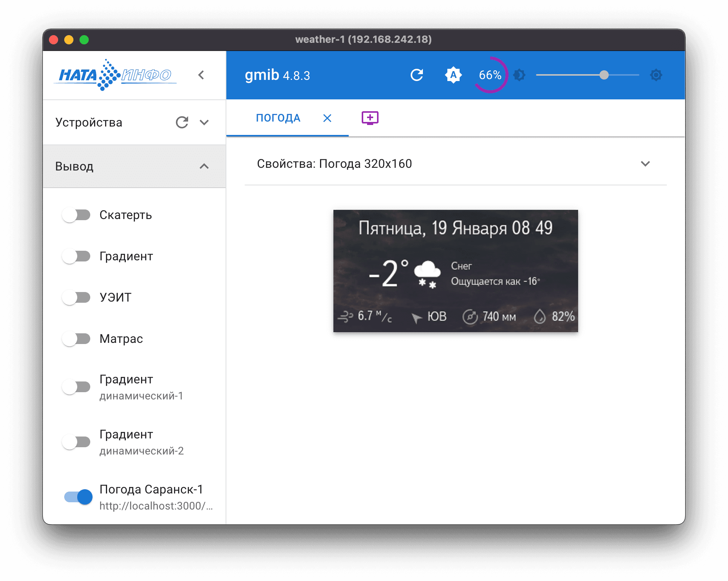Reload using the header refresh icon
Screen dimensions: 728x581
click(x=417, y=75)
